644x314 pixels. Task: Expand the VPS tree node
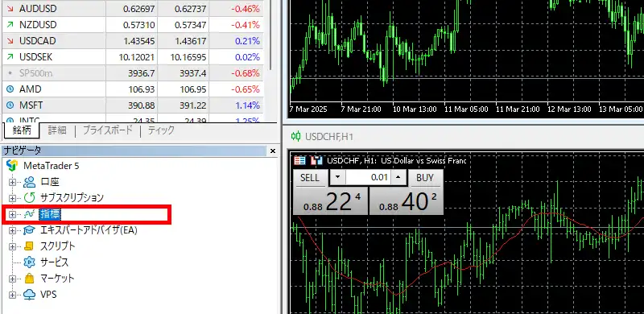click(12, 295)
